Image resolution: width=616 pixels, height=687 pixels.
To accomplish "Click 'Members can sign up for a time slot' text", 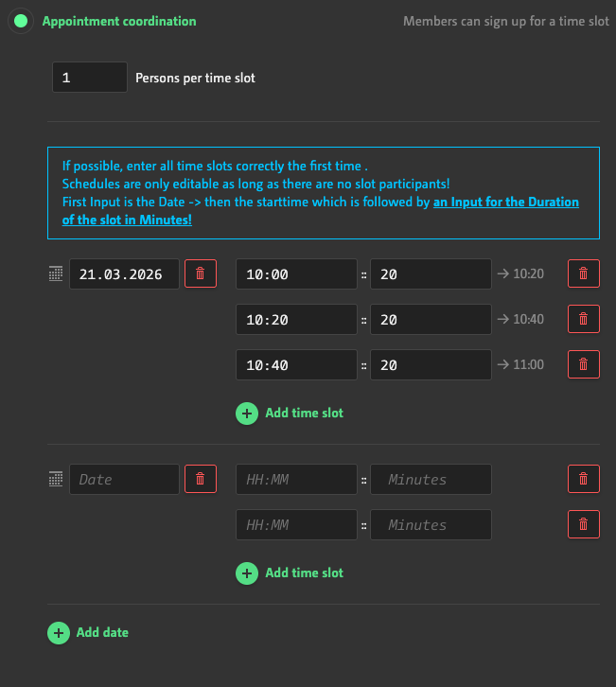I will (x=506, y=21).
